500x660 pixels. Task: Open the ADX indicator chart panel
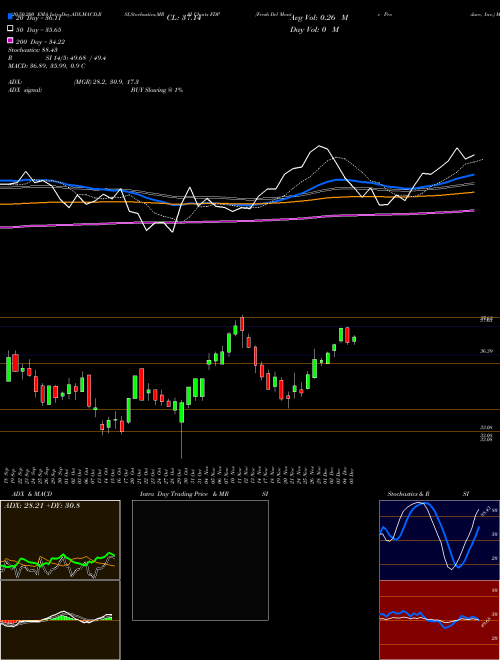[60, 540]
